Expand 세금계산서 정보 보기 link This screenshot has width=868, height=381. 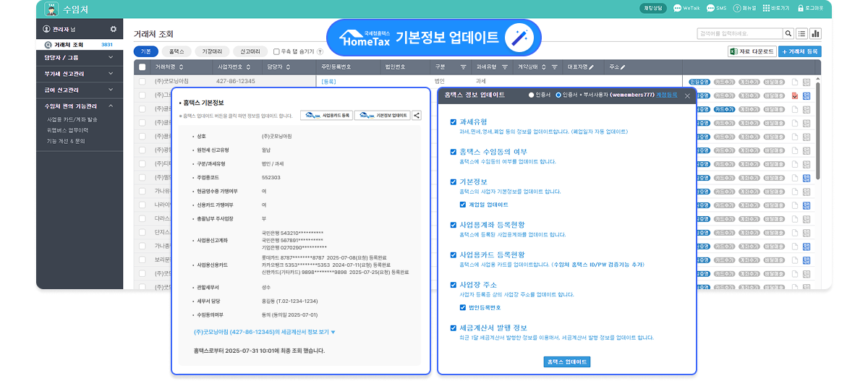tap(265, 332)
